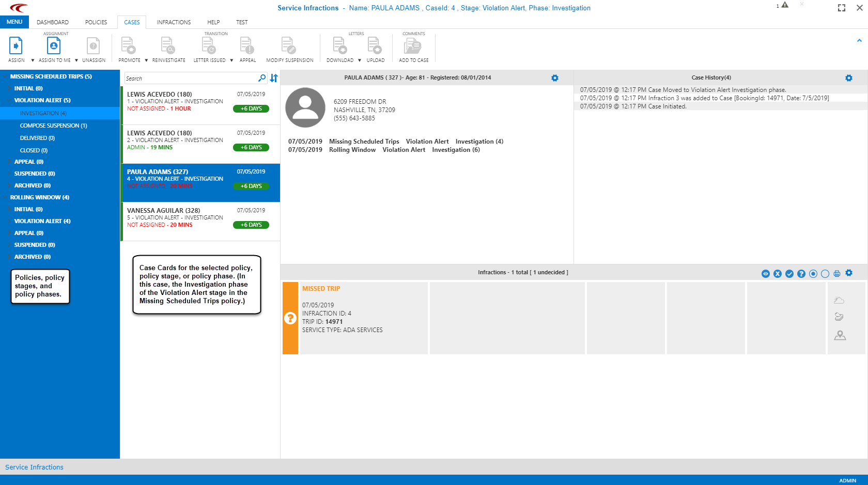
Task: Open the Appeal transition icon
Action: pyautogui.click(x=247, y=46)
